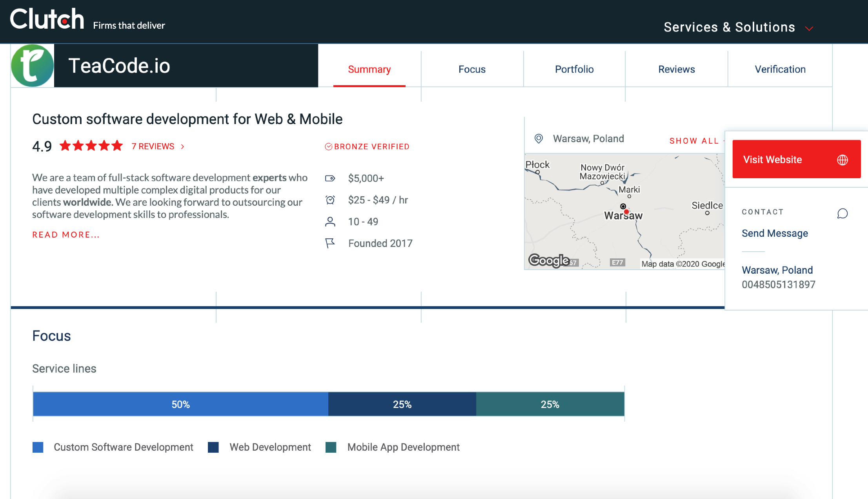This screenshot has width=868, height=499.
Task: Click the Custom software development headline
Action: click(187, 119)
